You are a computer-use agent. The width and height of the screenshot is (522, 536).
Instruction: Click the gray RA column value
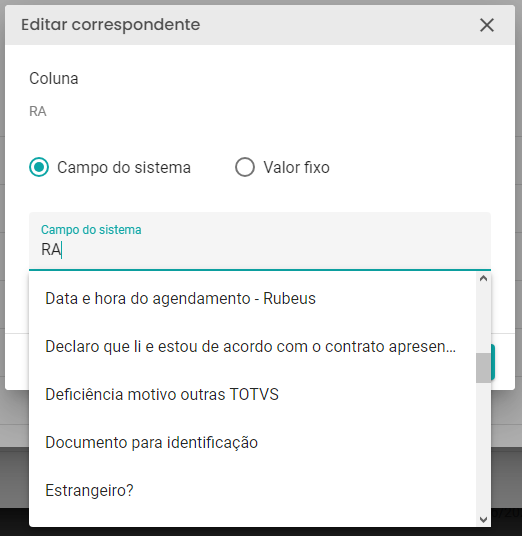pos(38,111)
